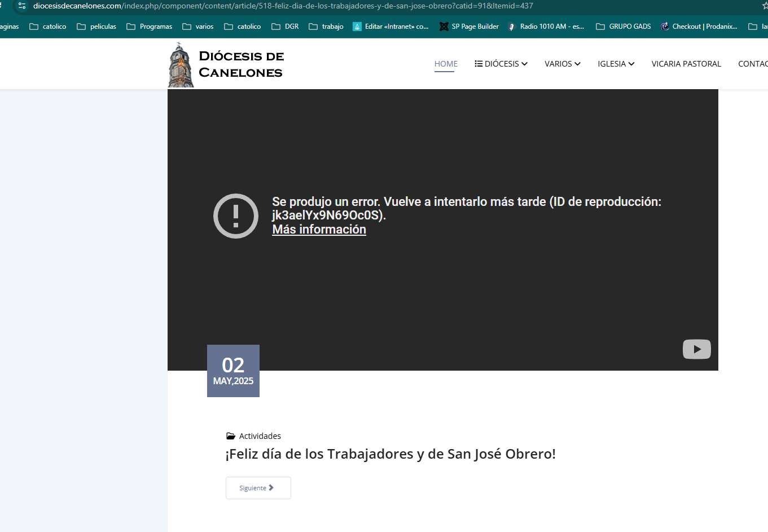Expand the DIÓCESIS dropdown menu
The height and width of the screenshot is (532, 768).
tap(501, 64)
